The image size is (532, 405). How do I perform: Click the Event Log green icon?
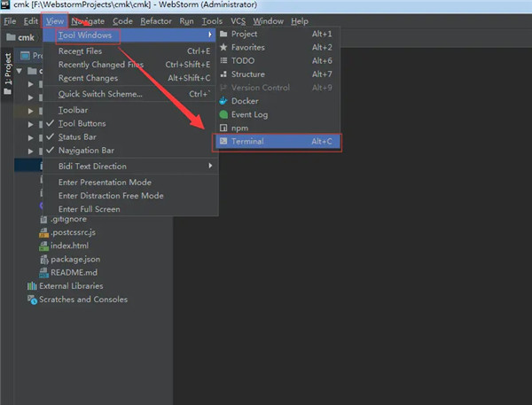coord(223,114)
